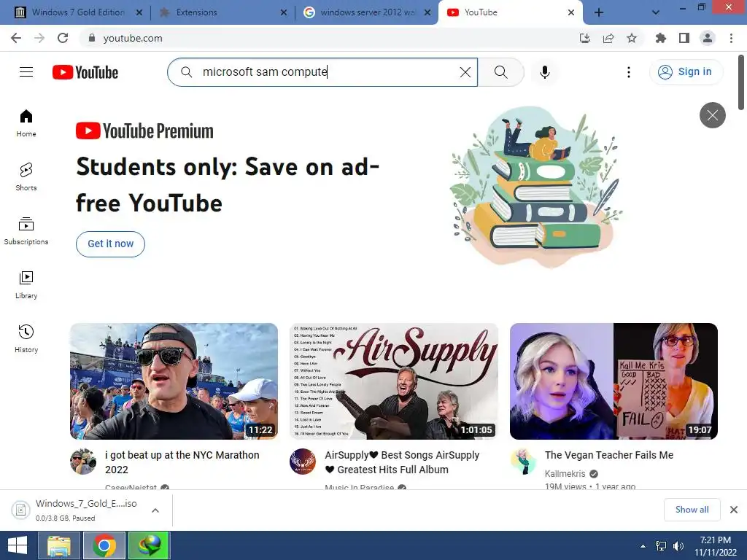
Task: Open Chrome extensions puzzle icon
Action: coord(661,38)
